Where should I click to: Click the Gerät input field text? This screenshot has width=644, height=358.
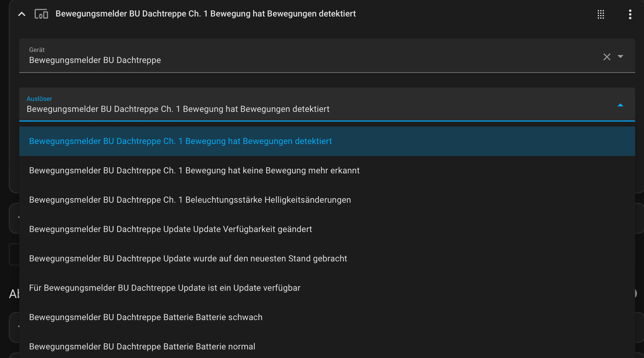point(95,60)
